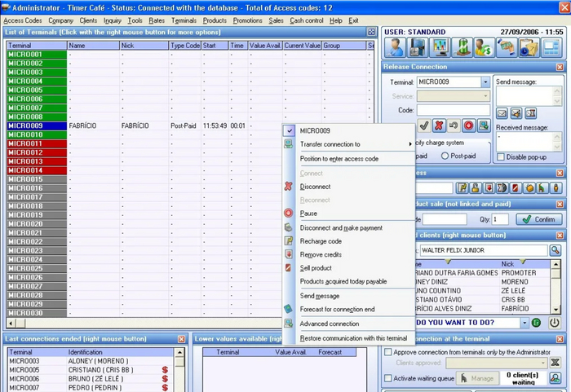The width and height of the screenshot is (571, 392).
Task: Click the green checkmark release connection button
Action: 424,126
